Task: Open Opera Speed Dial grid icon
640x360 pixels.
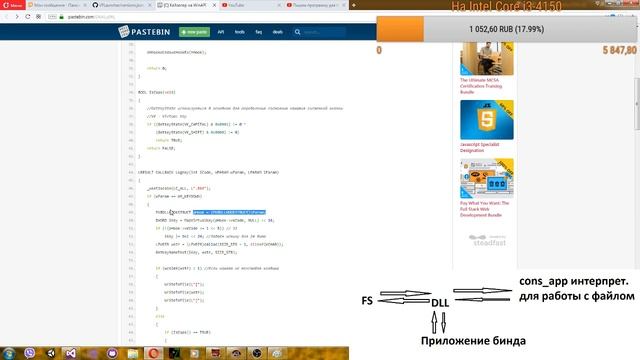Action: click(38, 17)
